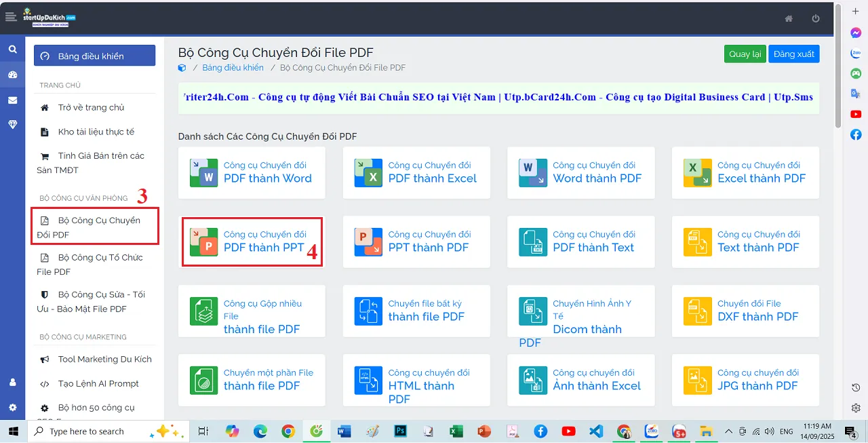Click the PDF thành Text tool icon

click(x=533, y=242)
